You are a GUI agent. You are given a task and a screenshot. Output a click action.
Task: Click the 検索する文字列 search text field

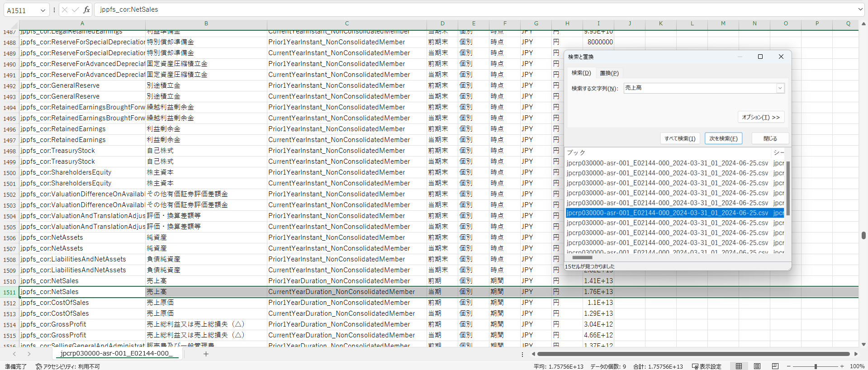pos(699,88)
